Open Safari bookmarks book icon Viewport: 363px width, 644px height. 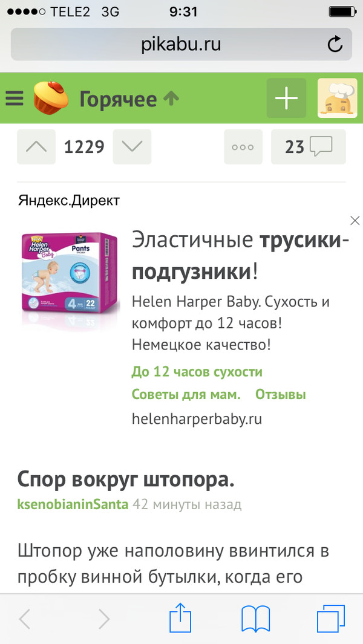click(x=256, y=619)
